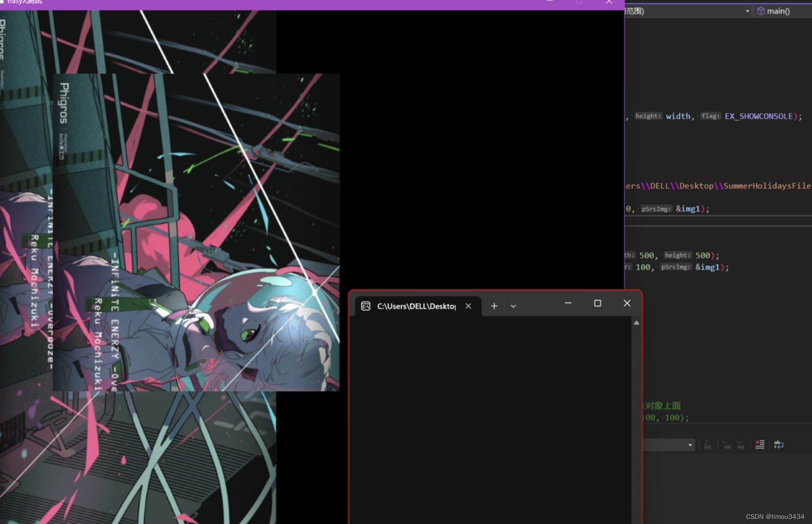Screen dimensions: 812x524
Task: Toggle word wrap in Output toolbar
Action: (778, 444)
